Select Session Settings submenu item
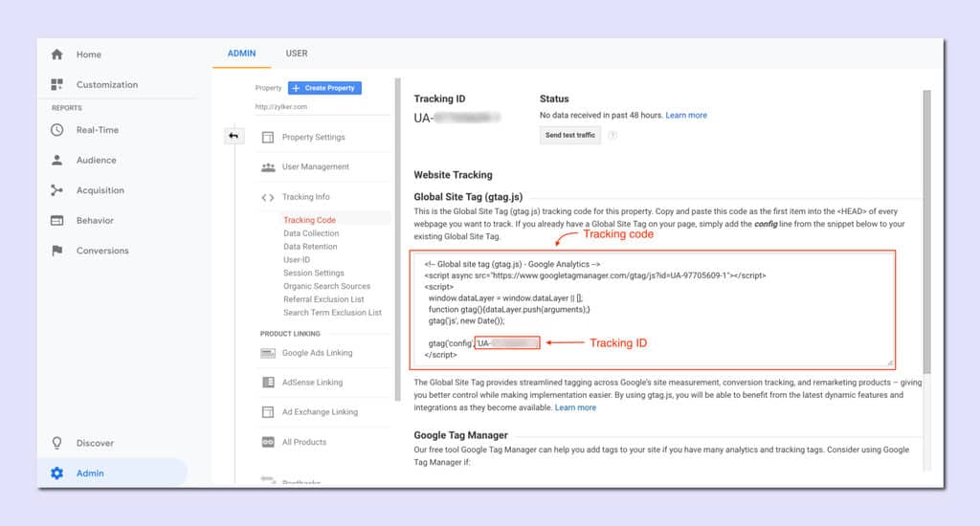 (314, 273)
